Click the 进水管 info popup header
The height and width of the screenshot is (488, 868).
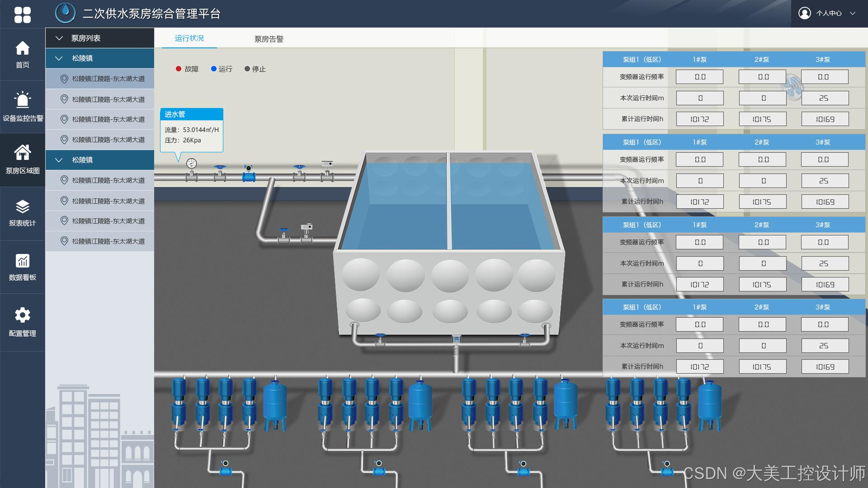(x=191, y=114)
